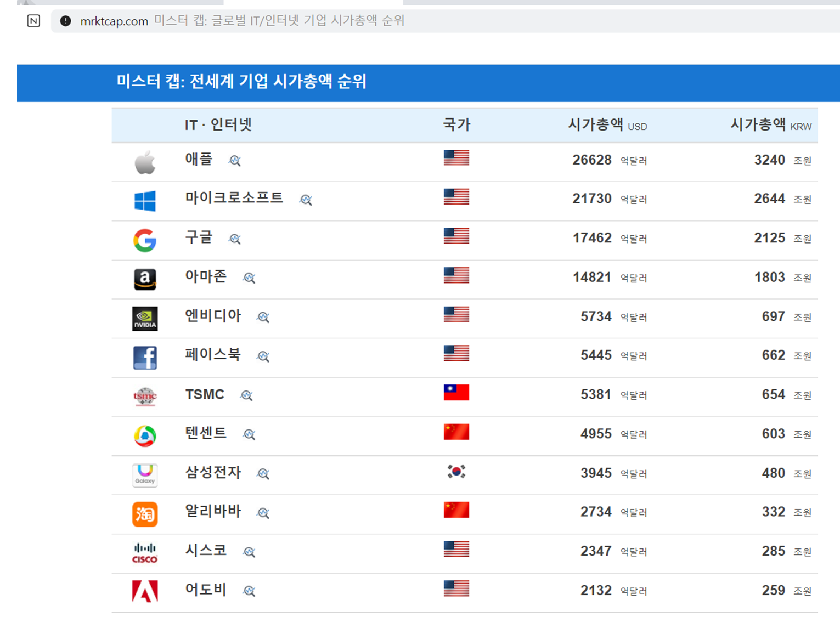The image size is (840, 617).
Task: Click the Adobe logo icon
Action: click(x=145, y=591)
